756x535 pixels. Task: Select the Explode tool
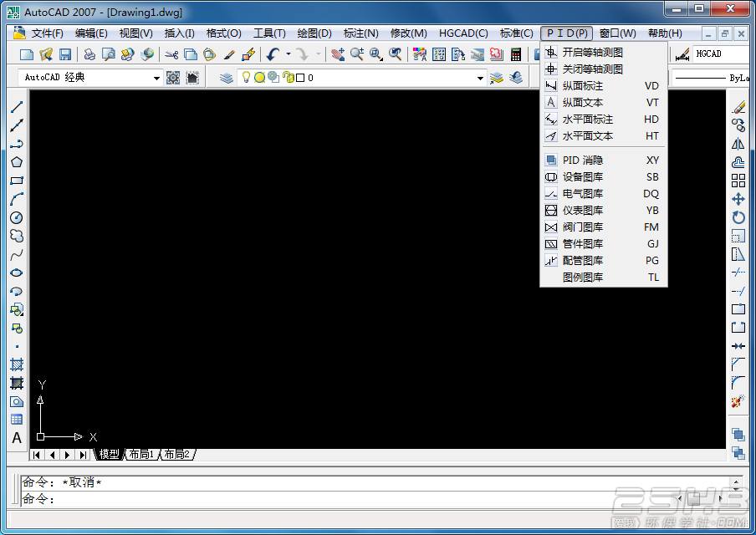pyautogui.click(x=738, y=401)
